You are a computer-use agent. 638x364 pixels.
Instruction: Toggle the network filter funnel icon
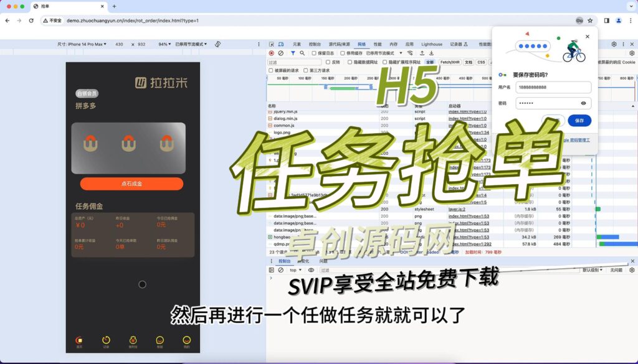point(293,54)
